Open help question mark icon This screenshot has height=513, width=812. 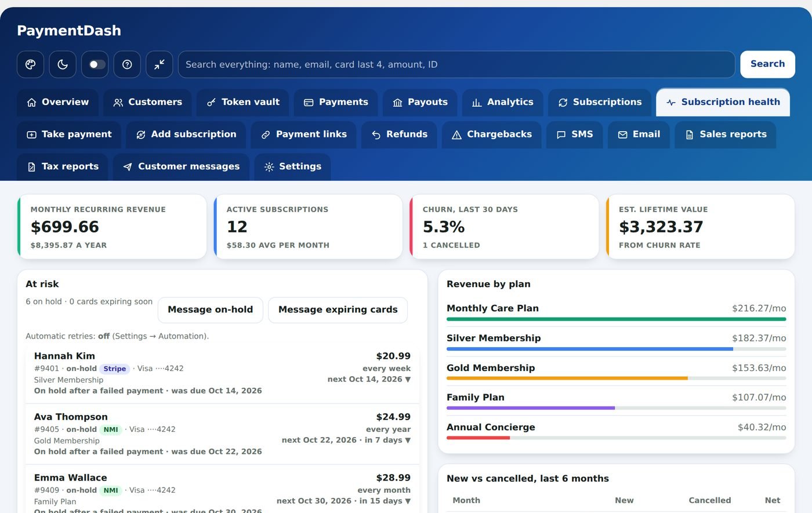point(127,64)
